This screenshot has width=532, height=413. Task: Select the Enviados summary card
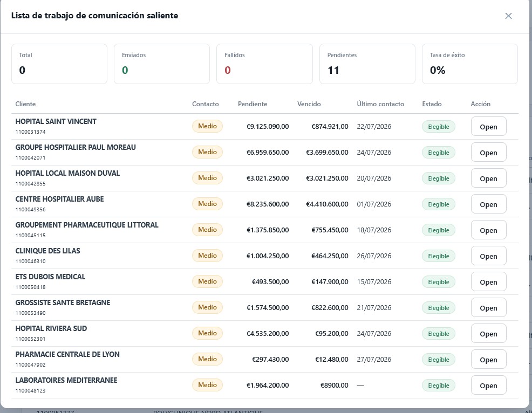[x=162, y=64]
